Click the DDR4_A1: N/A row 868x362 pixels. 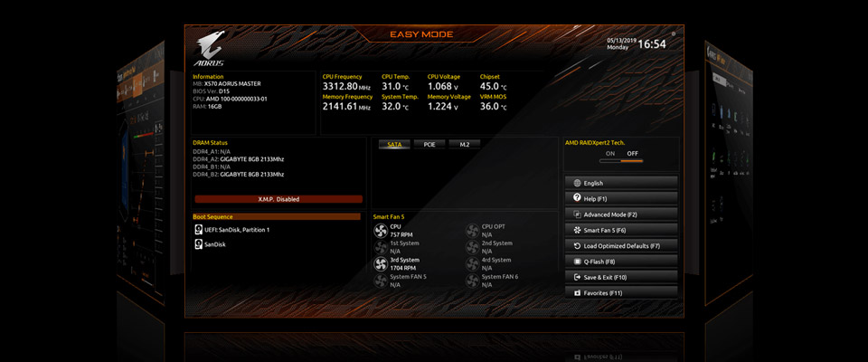click(x=212, y=151)
